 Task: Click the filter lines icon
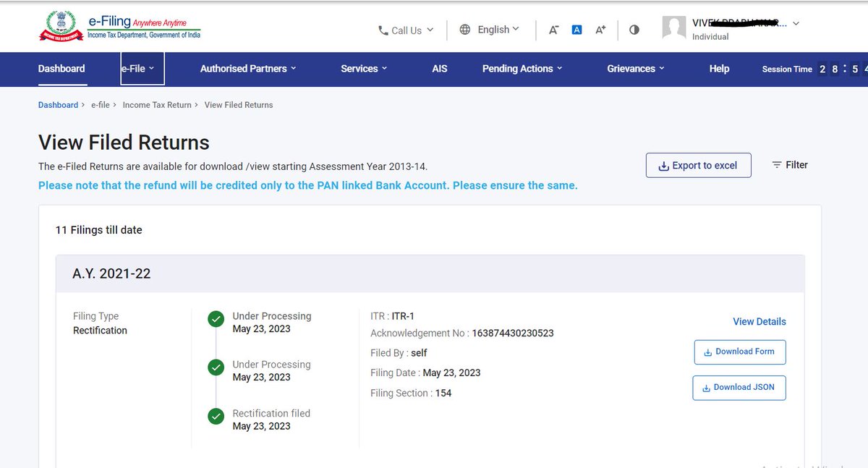tap(777, 165)
